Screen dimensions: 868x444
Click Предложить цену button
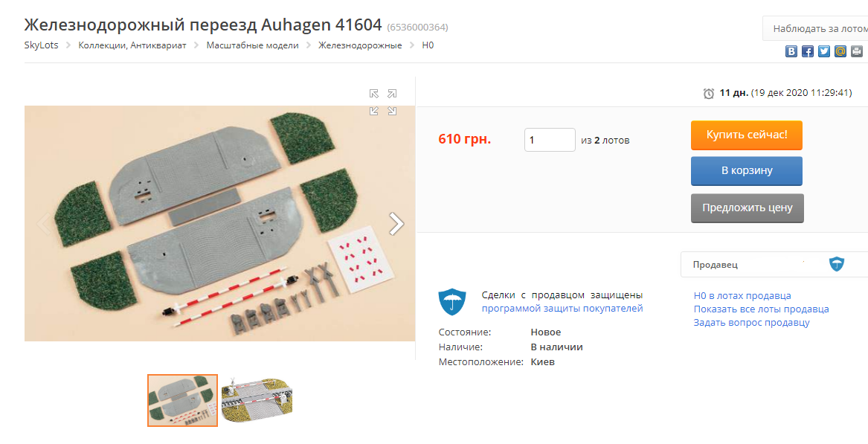747,208
